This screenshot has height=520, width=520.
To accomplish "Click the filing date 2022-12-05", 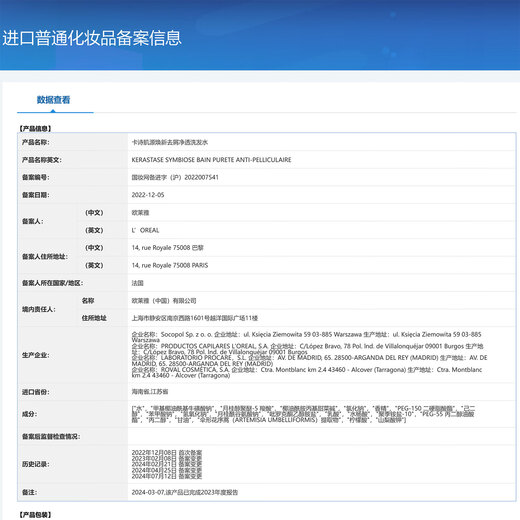I will 148,195.
